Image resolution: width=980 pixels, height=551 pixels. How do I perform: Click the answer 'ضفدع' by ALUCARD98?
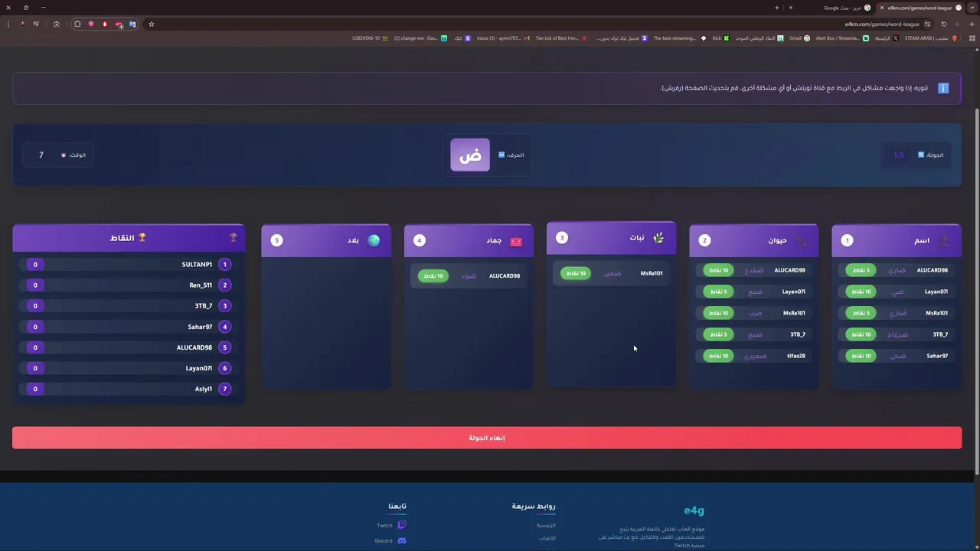coord(754,270)
